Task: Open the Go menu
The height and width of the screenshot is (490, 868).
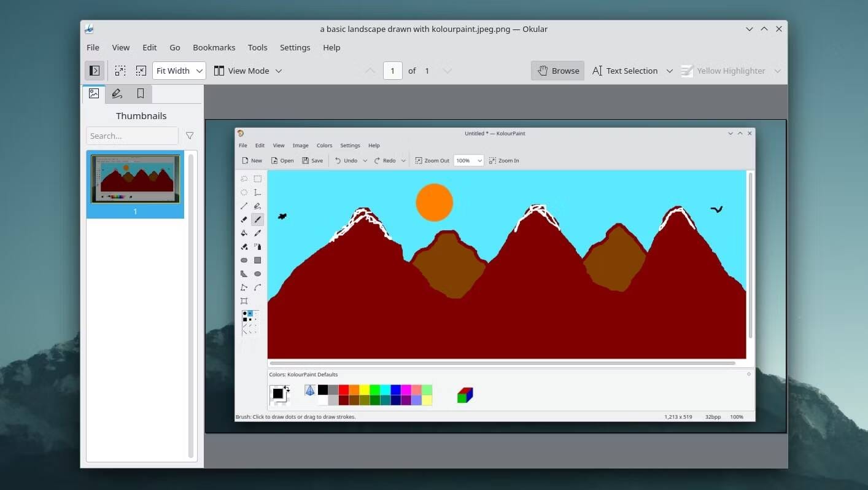Action: click(x=175, y=47)
